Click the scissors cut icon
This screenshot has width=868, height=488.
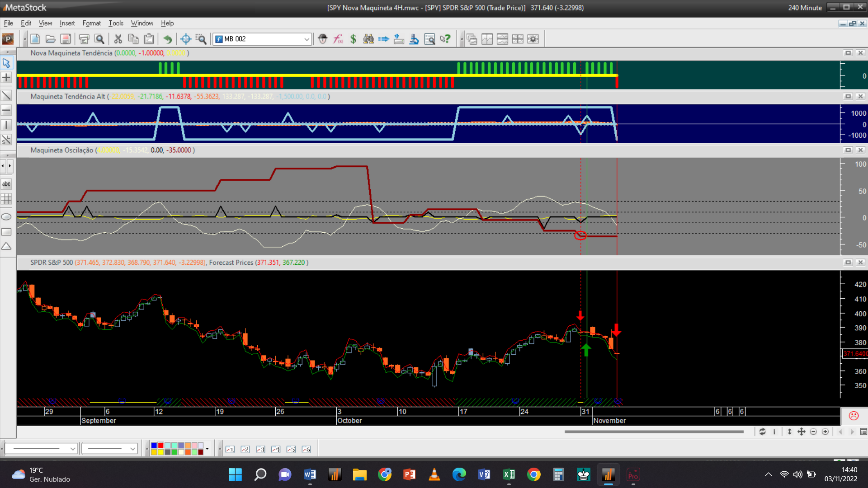[118, 39]
